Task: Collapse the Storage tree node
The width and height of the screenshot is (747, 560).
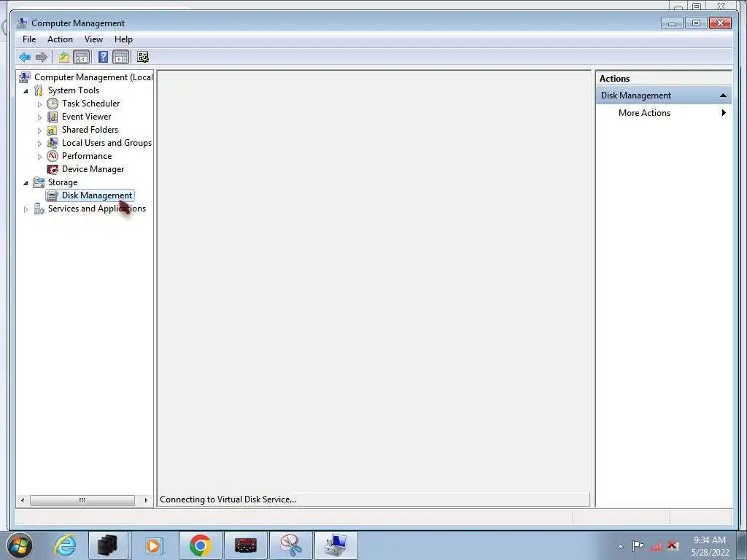Action: [26, 183]
